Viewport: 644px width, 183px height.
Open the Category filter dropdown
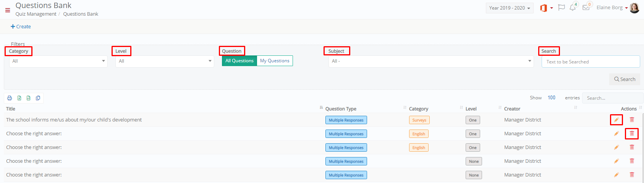(x=58, y=61)
